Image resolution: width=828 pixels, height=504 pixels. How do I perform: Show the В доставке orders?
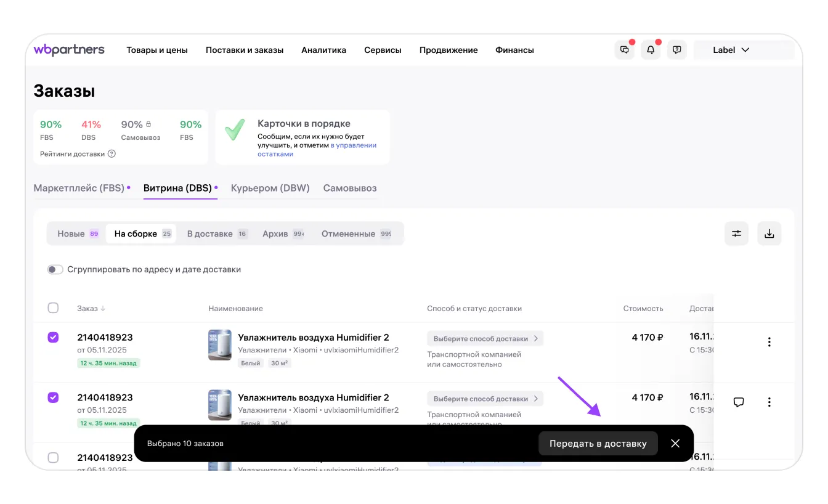[x=217, y=234]
